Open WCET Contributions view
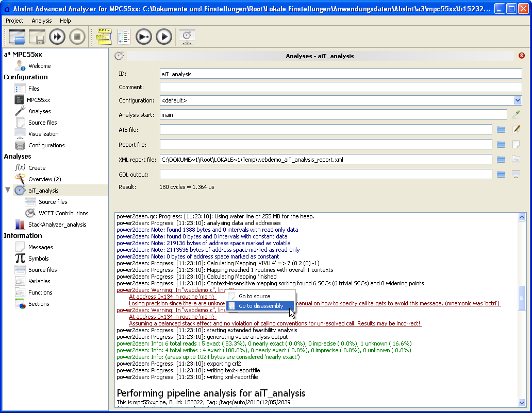Image resolution: width=532 pixels, height=413 pixels. [x=63, y=213]
